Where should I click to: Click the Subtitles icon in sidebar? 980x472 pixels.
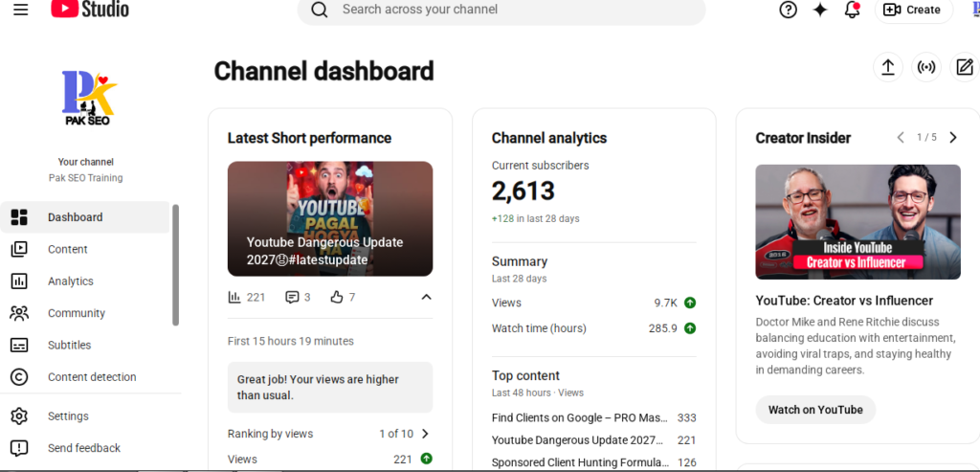[x=19, y=345]
